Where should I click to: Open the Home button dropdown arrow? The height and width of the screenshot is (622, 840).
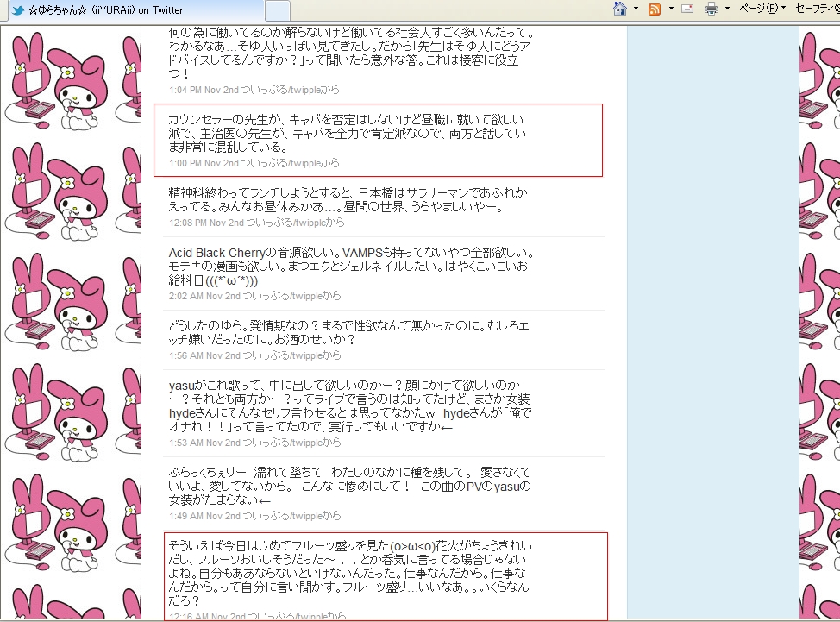(636, 9)
